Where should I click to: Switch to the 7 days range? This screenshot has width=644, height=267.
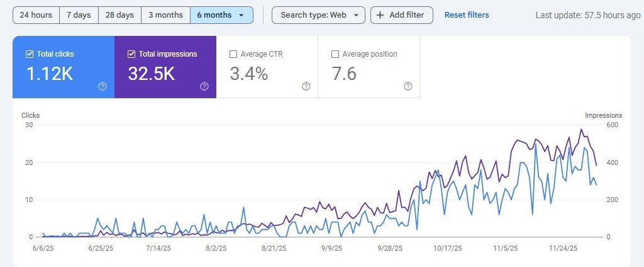(79, 15)
